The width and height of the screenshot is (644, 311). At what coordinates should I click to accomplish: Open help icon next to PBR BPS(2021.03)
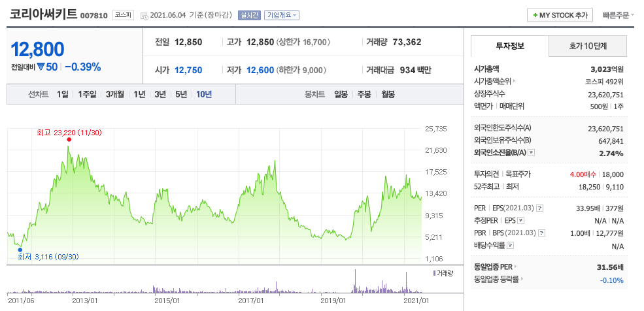pos(542,233)
